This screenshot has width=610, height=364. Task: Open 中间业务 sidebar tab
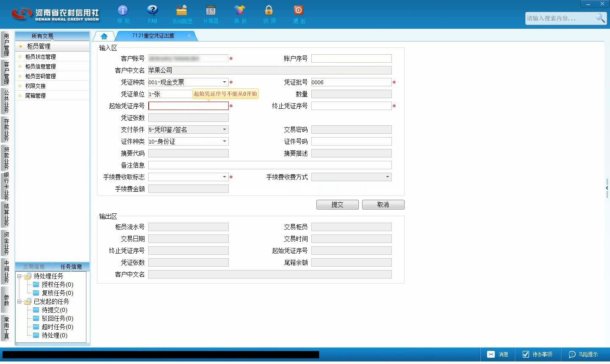6,271
